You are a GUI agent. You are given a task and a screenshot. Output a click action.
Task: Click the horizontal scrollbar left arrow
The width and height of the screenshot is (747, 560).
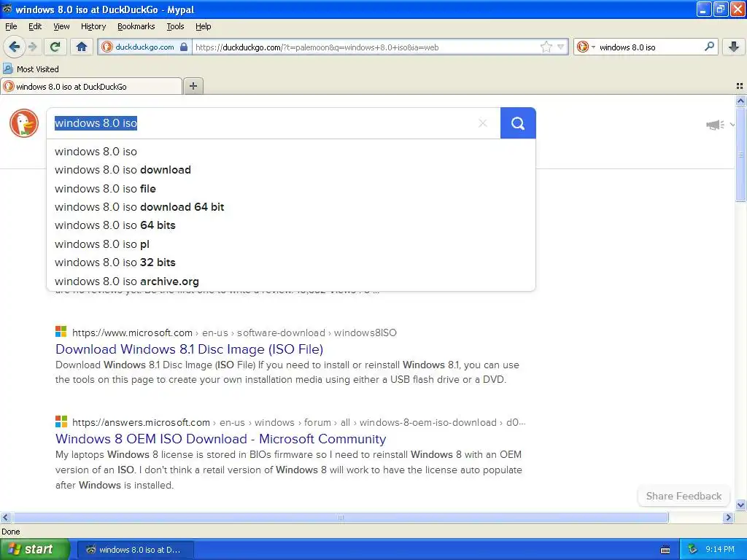pos(5,517)
